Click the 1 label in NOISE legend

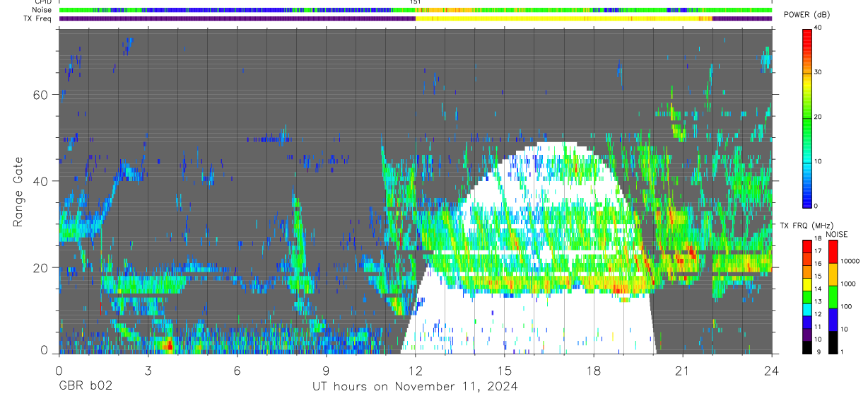coord(840,351)
